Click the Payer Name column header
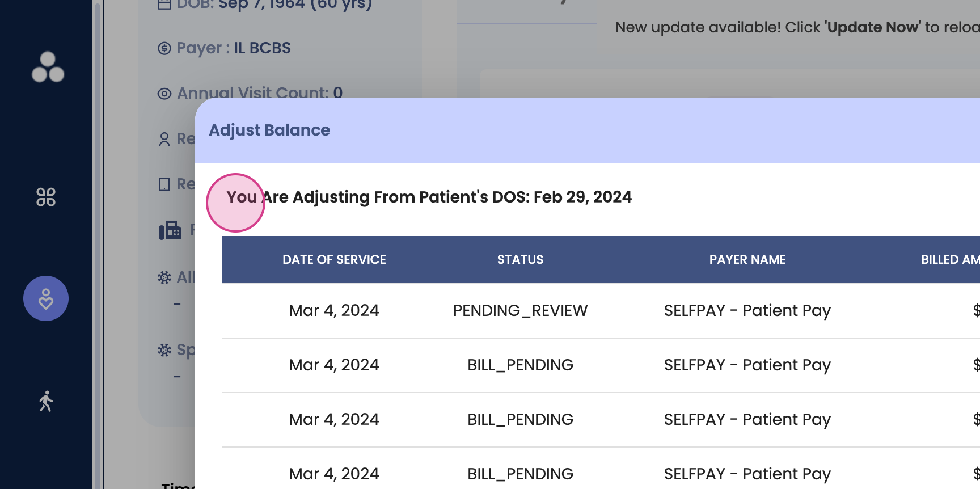 coord(747,260)
